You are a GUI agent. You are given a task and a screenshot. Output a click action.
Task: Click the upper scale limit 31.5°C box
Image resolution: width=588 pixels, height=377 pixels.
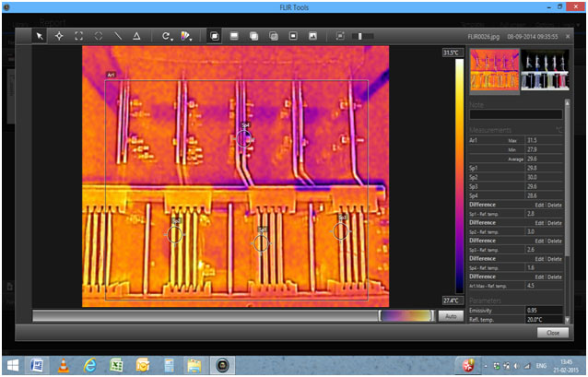[x=452, y=53]
